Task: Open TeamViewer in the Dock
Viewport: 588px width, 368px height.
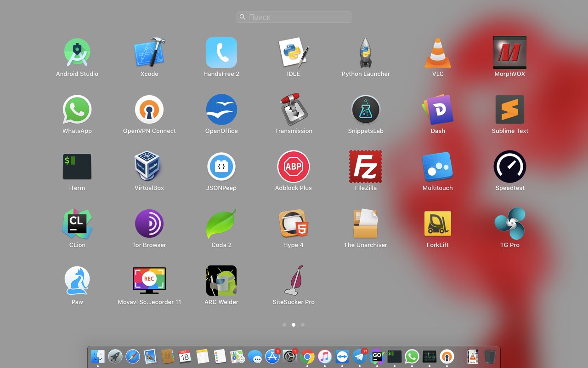Action: pyautogui.click(x=342, y=356)
